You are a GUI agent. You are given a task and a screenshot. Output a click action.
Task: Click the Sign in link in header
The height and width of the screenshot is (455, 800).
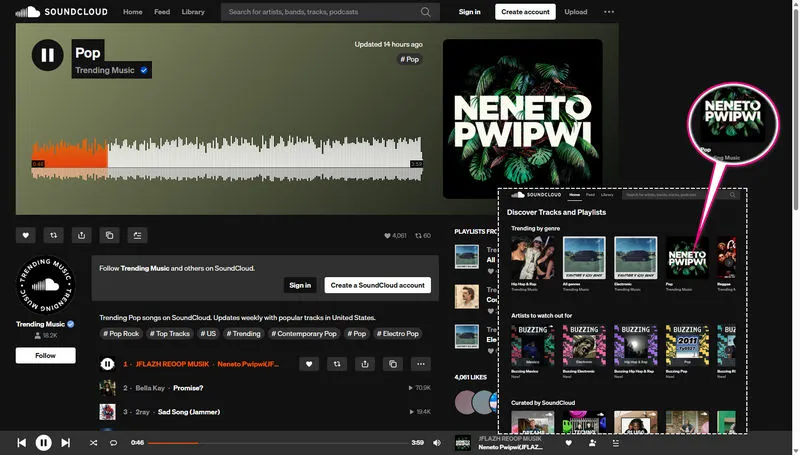pyautogui.click(x=469, y=12)
